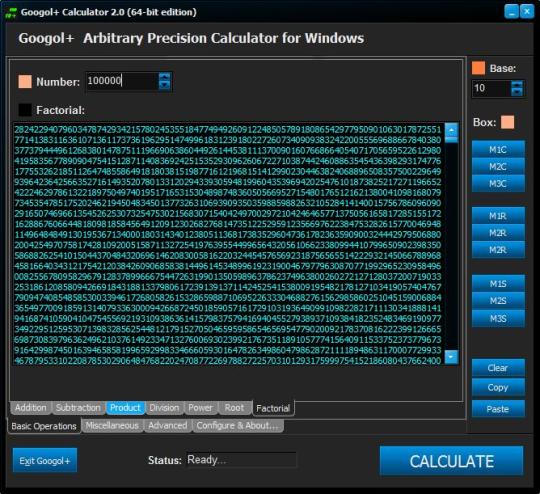Click the Copy button

[498, 388]
